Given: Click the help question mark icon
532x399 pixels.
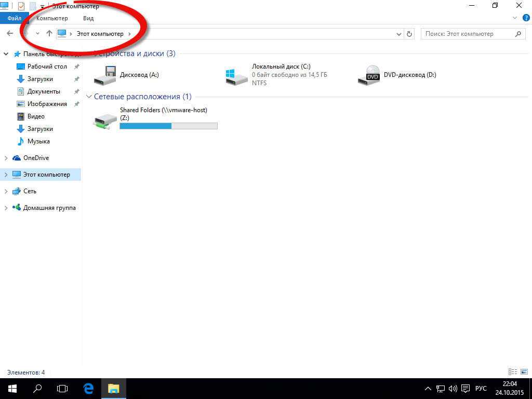Looking at the screenshot, I should click(526, 18).
